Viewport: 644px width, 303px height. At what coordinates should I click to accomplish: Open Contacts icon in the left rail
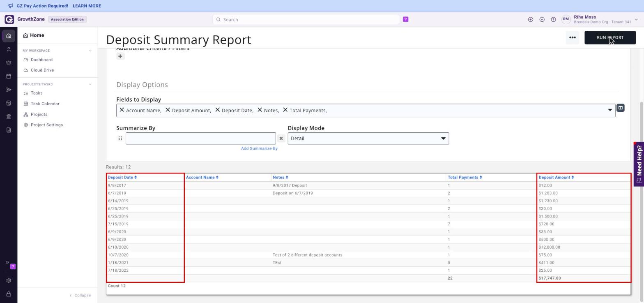click(9, 49)
